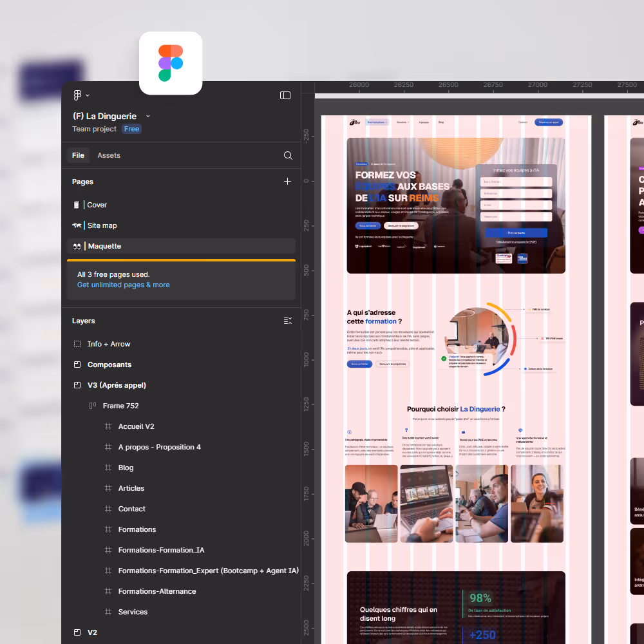Select the Maquette page

coord(181,246)
